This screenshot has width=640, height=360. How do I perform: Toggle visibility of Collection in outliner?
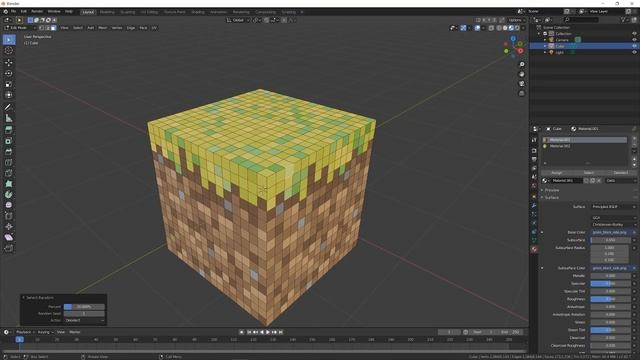(x=634, y=34)
